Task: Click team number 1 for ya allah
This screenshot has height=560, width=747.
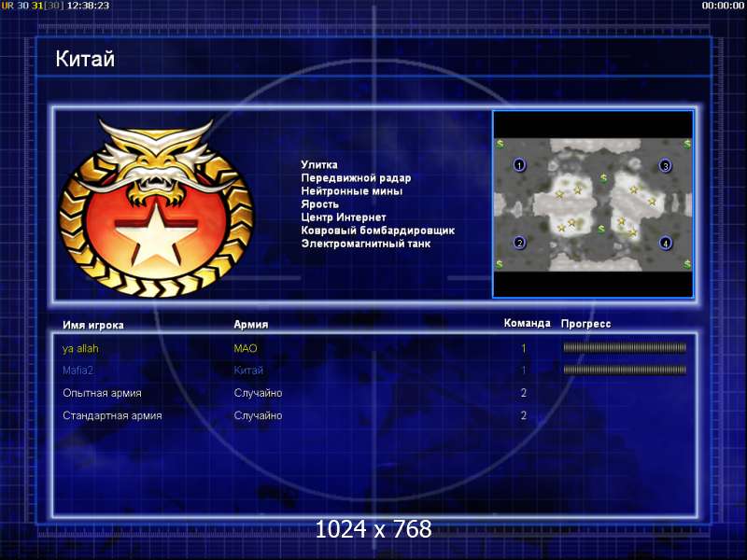Action: tap(524, 348)
